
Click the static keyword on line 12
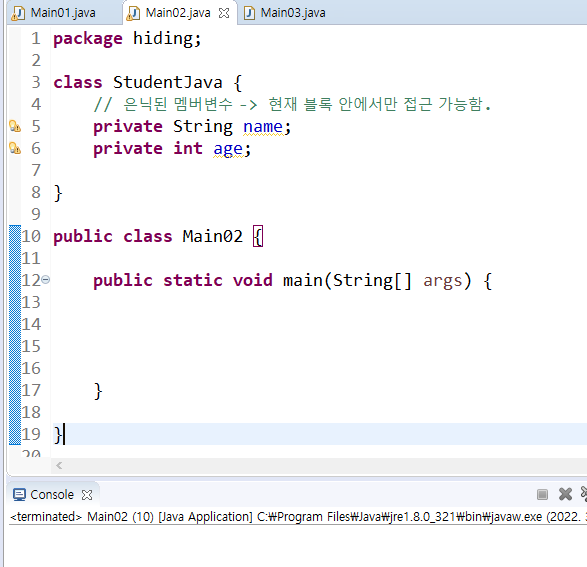(193, 281)
